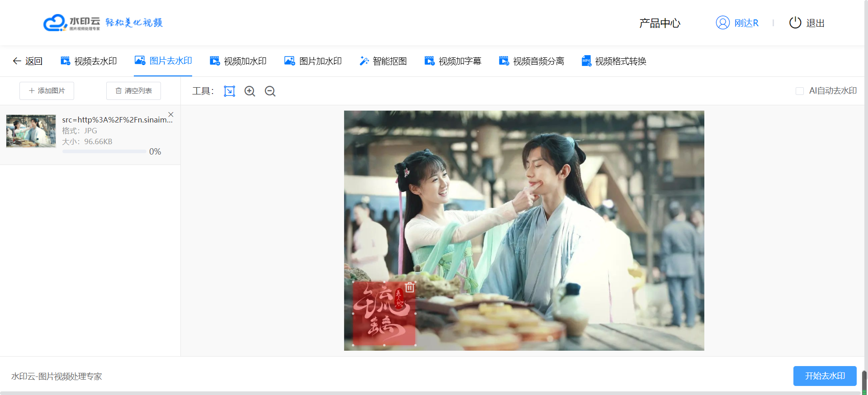Click the zoom in magnifier icon

coord(250,91)
